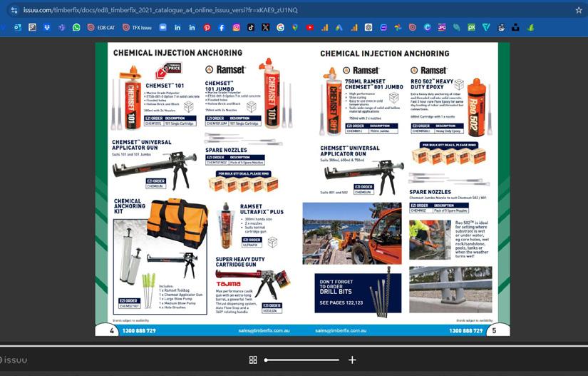Click the Tajima logo
Viewport: 588px width, 376px height.
coord(228,284)
